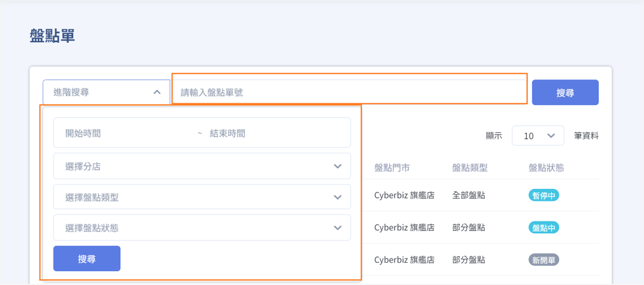Click 部分盤點 in the 新開單 row
The width and height of the screenshot is (644, 285).
click(x=468, y=260)
